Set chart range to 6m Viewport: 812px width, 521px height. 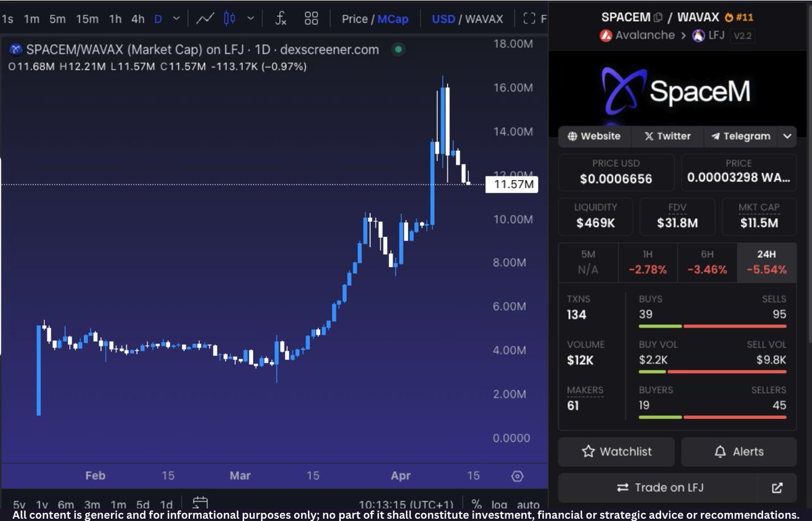click(66, 505)
